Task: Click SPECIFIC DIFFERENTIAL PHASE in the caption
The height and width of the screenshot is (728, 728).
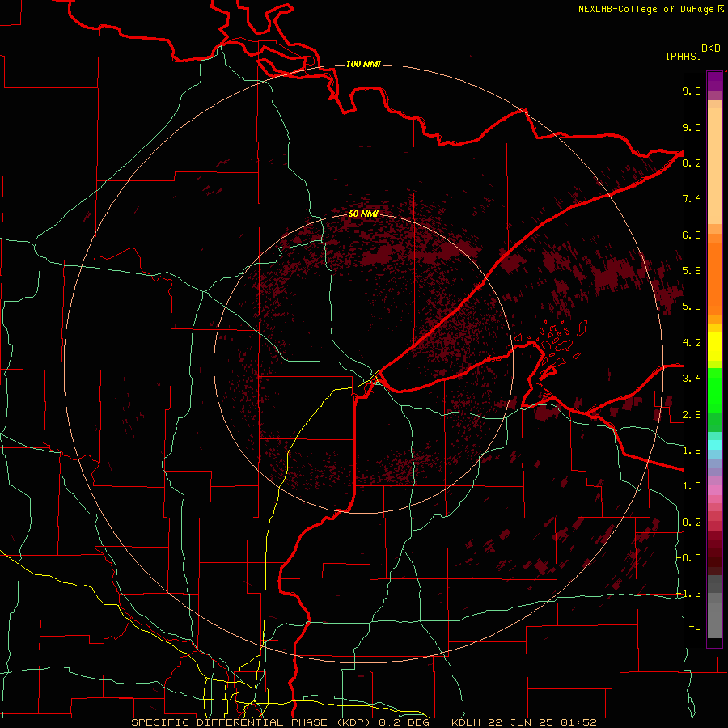Action: [231, 722]
